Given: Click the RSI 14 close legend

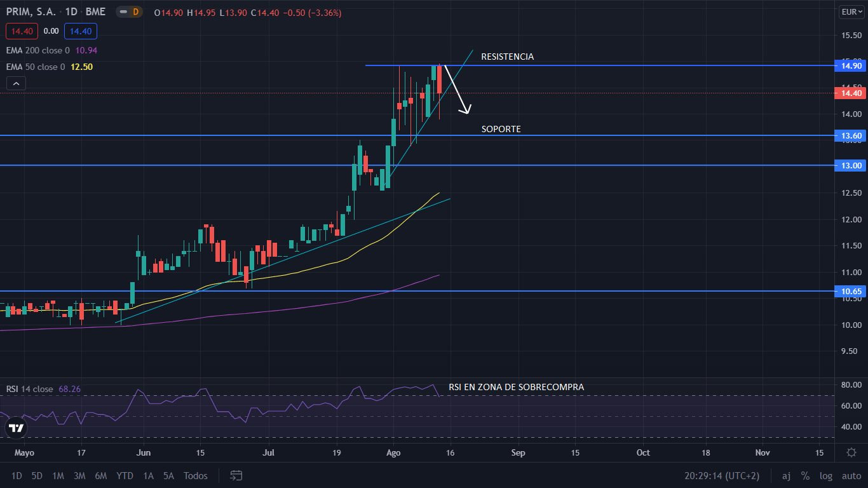Looking at the screenshot, I should click(30, 389).
